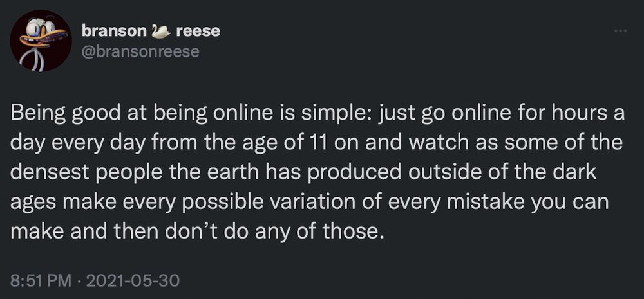
Task: Open the @bransonreese handle link
Action: coord(140,51)
